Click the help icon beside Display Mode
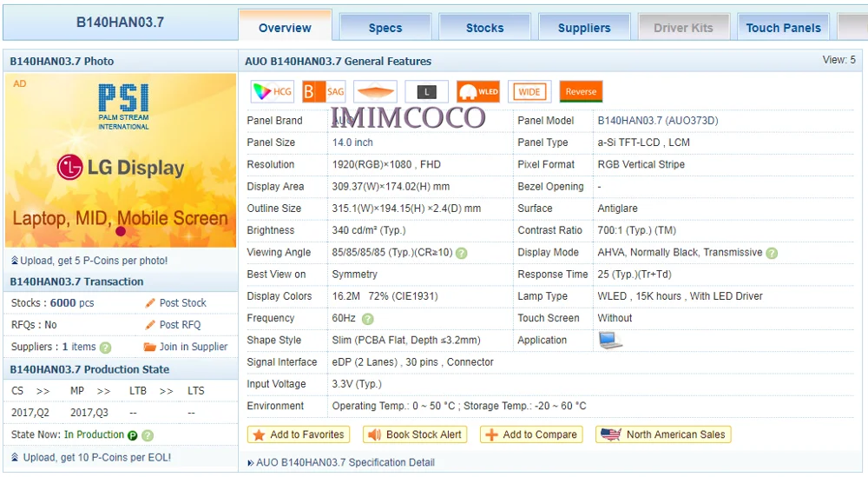Screen dimensions: 868x477 tap(772, 253)
